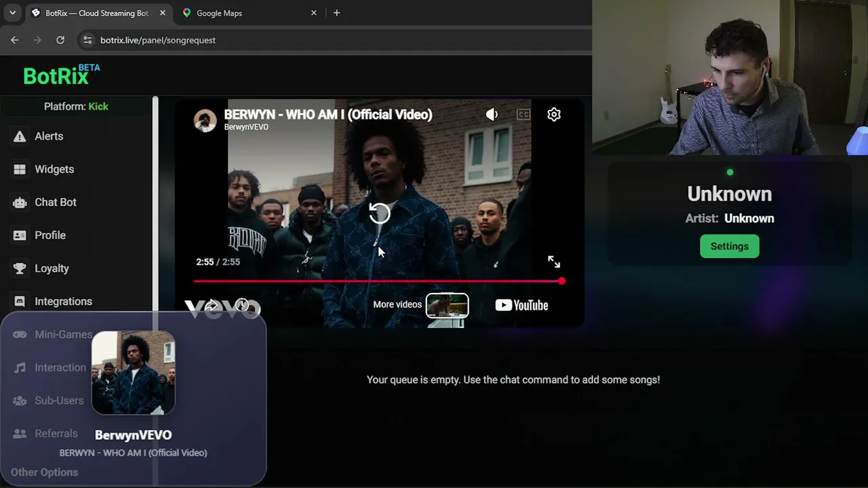
Task: Click the "2:55 / 2:55" time display
Action: pyautogui.click(x=218, y=262)
